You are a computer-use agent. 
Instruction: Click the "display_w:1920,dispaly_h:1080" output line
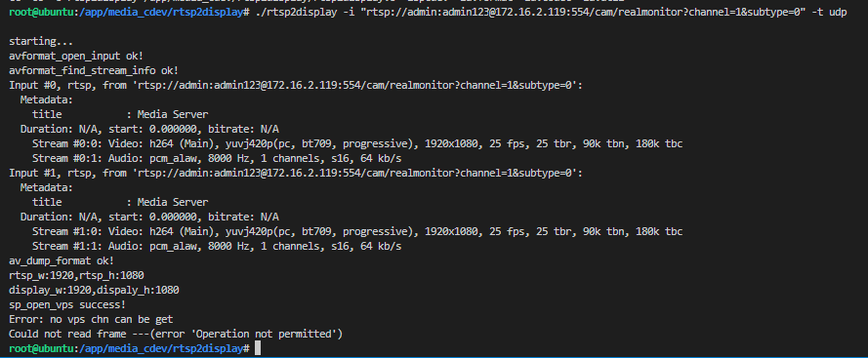tap(94, 290)
